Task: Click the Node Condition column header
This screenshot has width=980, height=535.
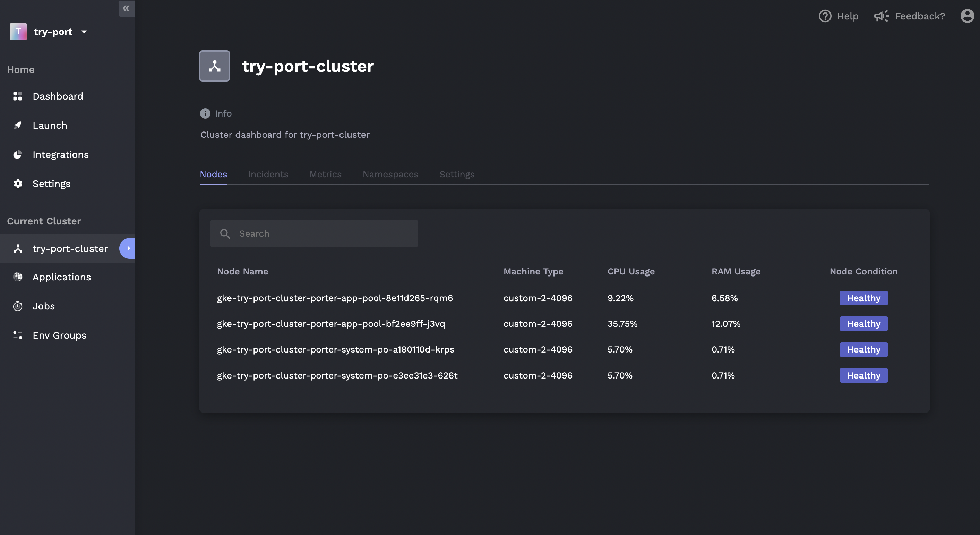Action: coord(863,271)
